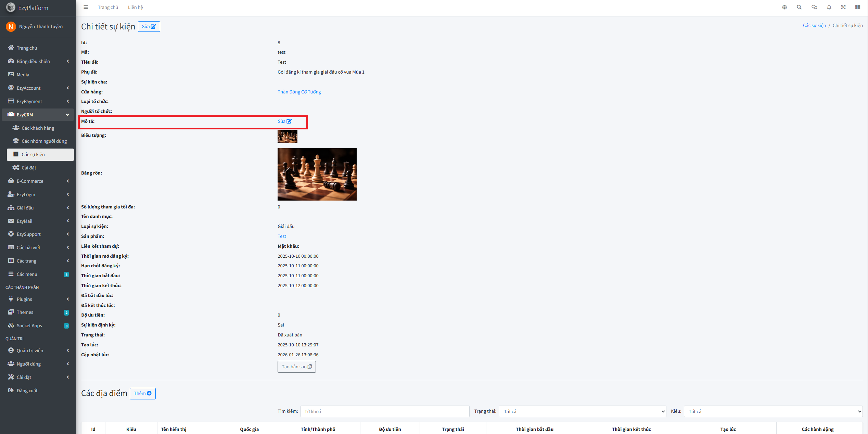Click the user avatar N icon
This screenshot has width=868, height=434.
click(11, 26)
